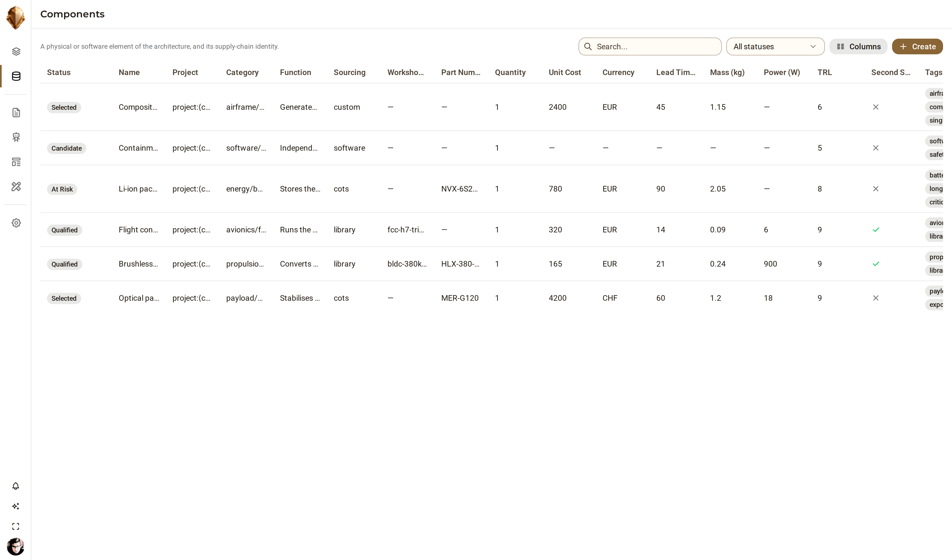Viewport: 952px width, 560px height.
Task: Click the search magnifier icon
Action: click(588, 46)
